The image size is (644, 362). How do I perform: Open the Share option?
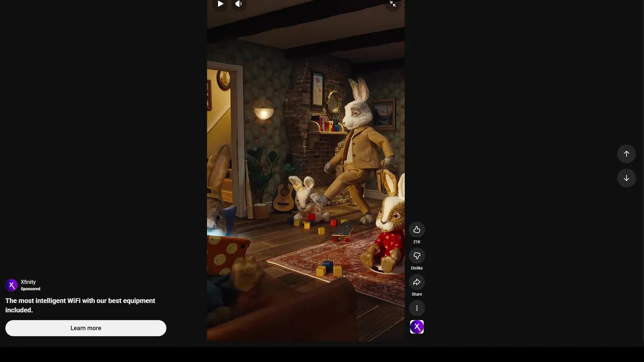pyautogui.click(x=417, y=282)
